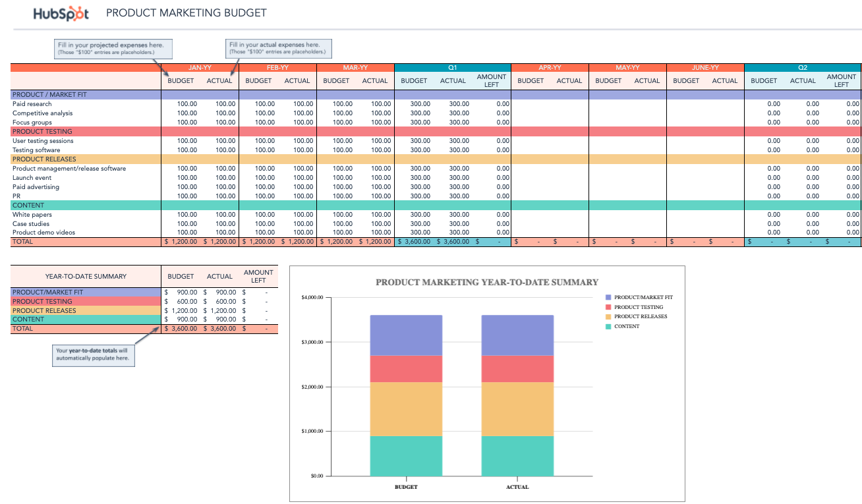862x504 pixels.
Task: Select the Competitive analysis row label
Action: (44, 113)
